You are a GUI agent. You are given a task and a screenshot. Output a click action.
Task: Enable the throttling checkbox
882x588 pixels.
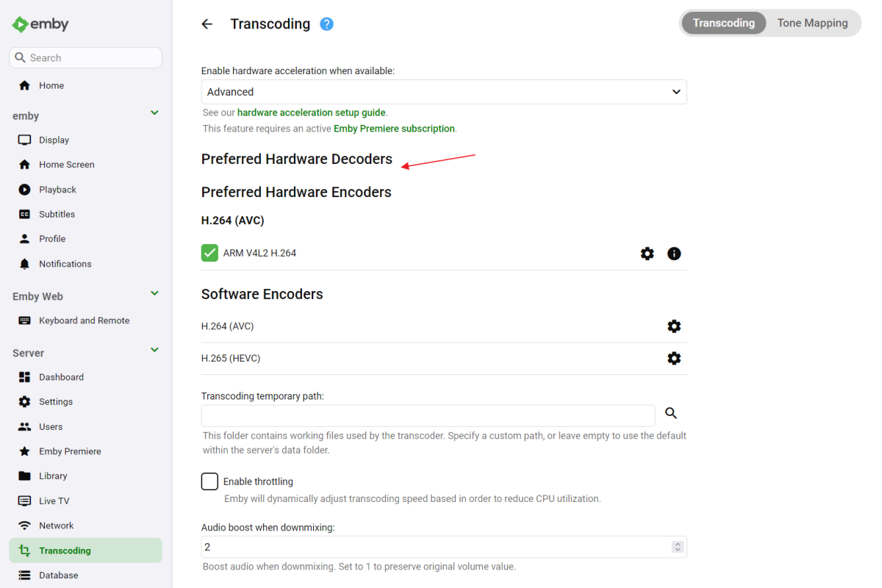(x=209, y=481)
